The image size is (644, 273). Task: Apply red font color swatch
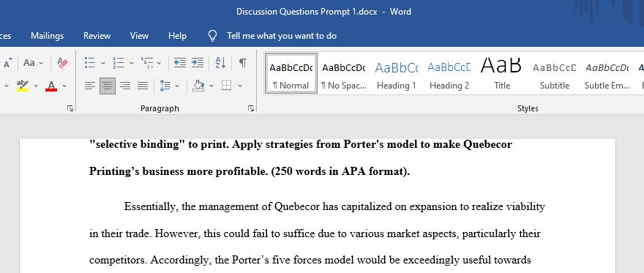[51, 86]
